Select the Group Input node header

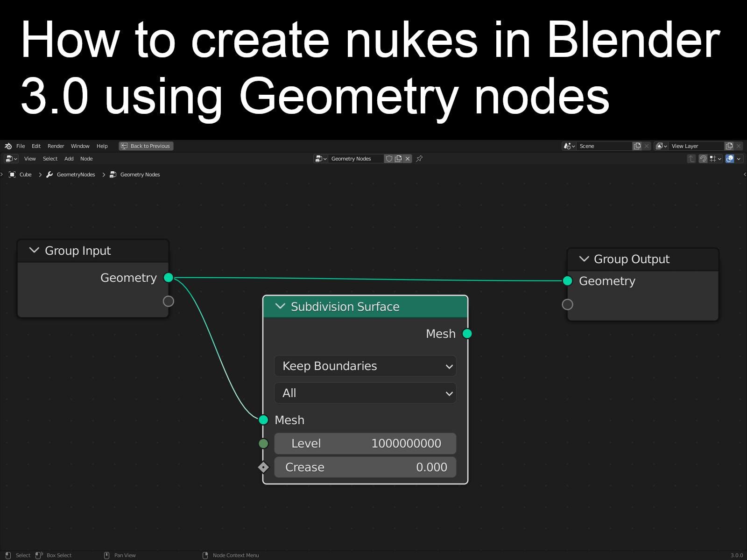tap(93, 251)
